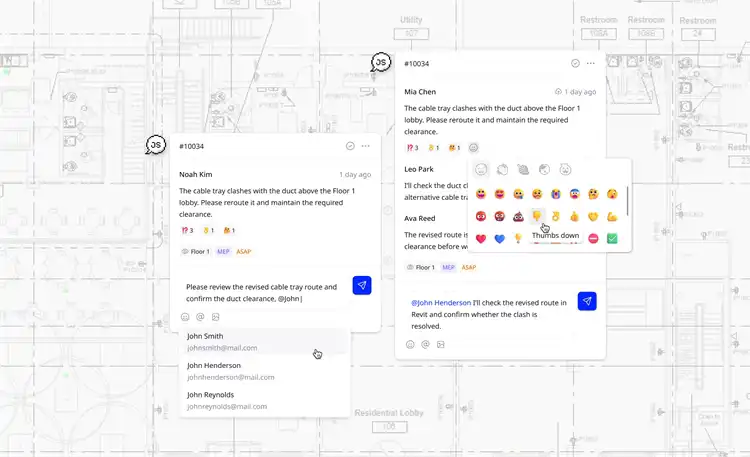The height and width of the screenshot is (457, 750).
Task: Add a reaction to Mia Chen's comment
Action: [x=473, y=148]
